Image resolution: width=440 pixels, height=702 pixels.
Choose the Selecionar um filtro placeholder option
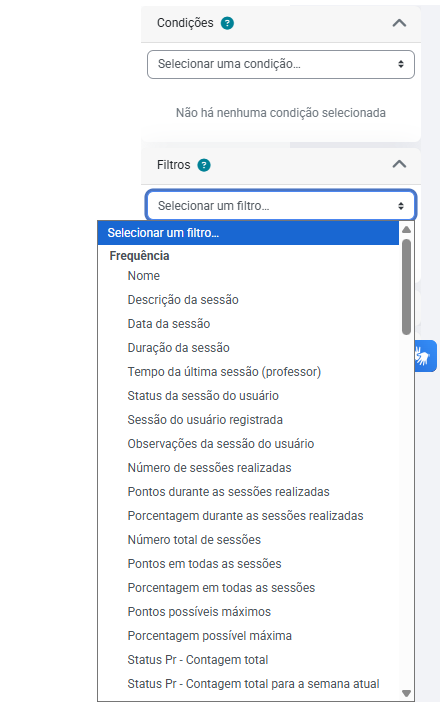tap(248, 233)
